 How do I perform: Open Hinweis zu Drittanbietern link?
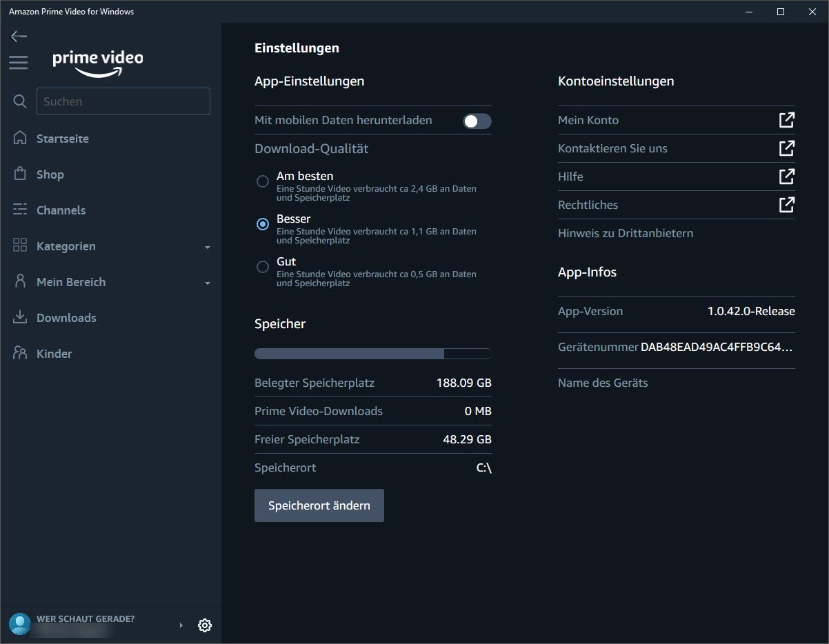626,233
